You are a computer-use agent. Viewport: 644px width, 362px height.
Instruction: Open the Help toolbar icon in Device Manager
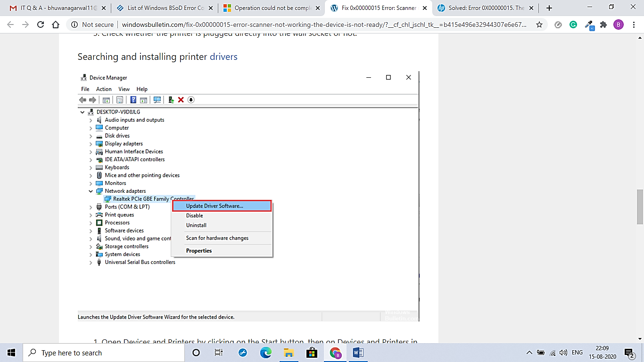click(133, 99)
